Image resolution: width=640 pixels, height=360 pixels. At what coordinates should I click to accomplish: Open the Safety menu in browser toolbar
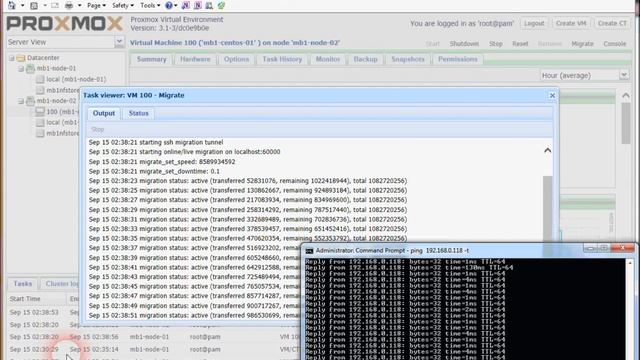pos(122,5)
